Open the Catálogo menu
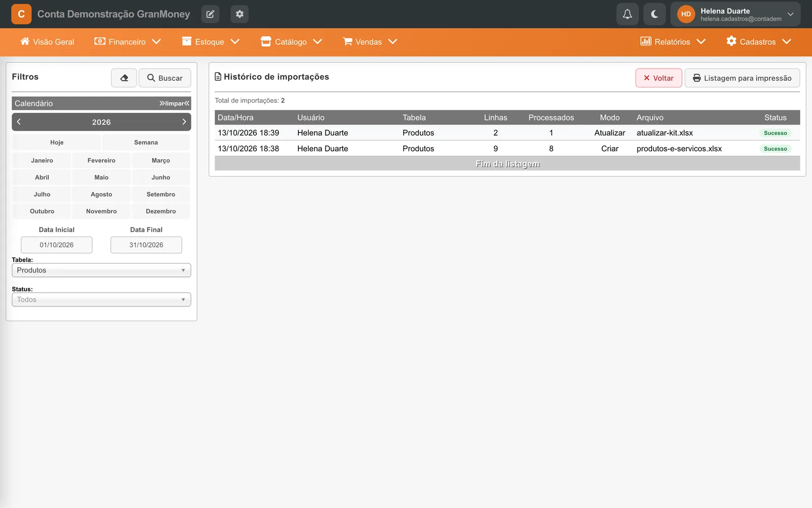 coord(291,42)
